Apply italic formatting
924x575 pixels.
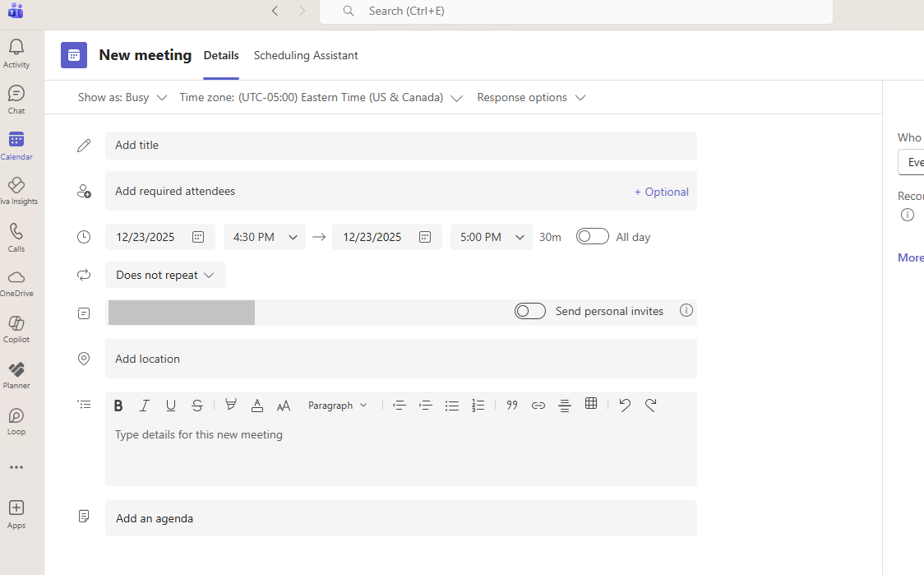point(145,406)
